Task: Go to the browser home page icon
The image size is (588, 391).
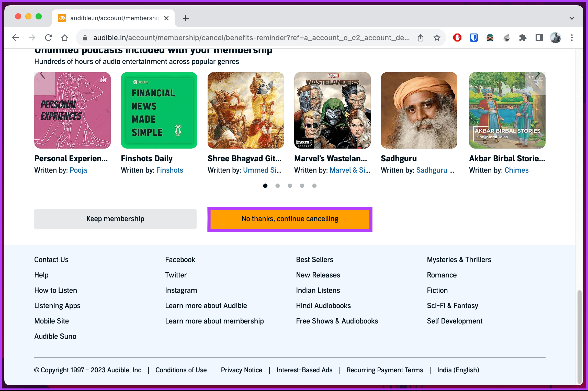Action: (x=65, y=38)
